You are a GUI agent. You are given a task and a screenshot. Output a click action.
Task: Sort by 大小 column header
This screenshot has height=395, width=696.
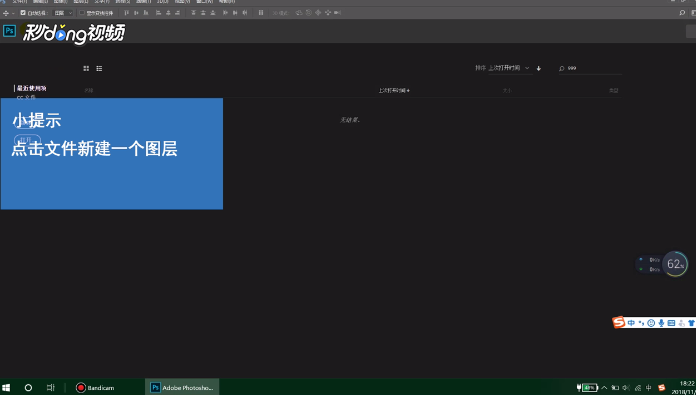coord(507,91)
